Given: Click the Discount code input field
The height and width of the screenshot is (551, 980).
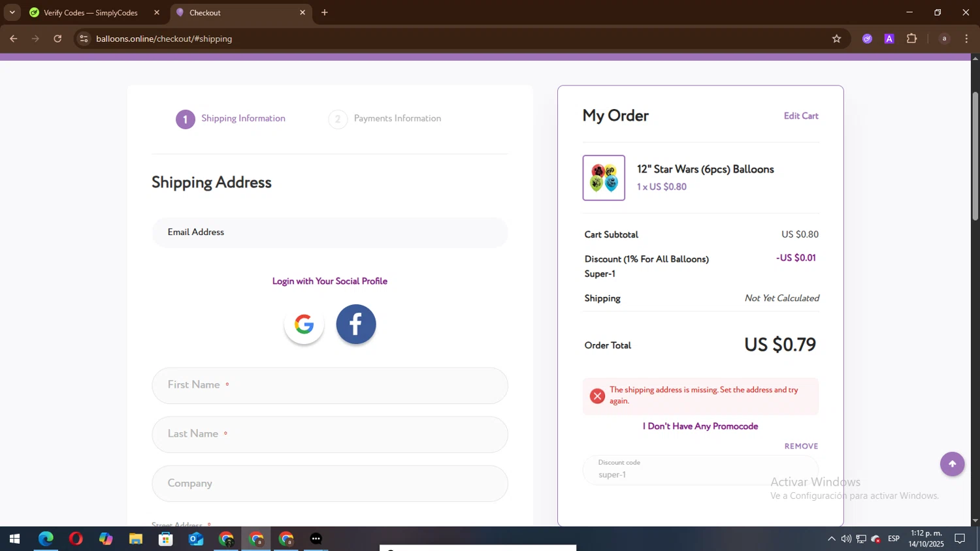Looking at the screenshot, I should [700, 469].
